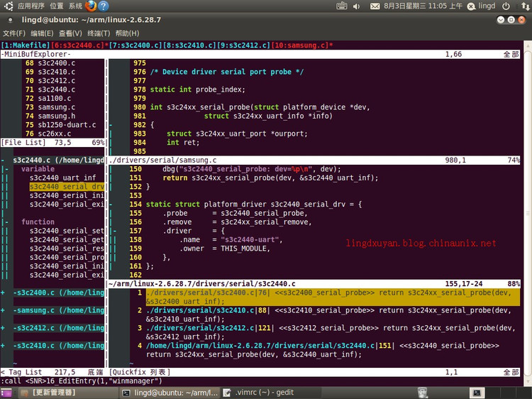This screenshot has width=532, height=399.
Task: Collapse the nested fold at line 157
Action: pyautogui.click(x=115, y=231)
